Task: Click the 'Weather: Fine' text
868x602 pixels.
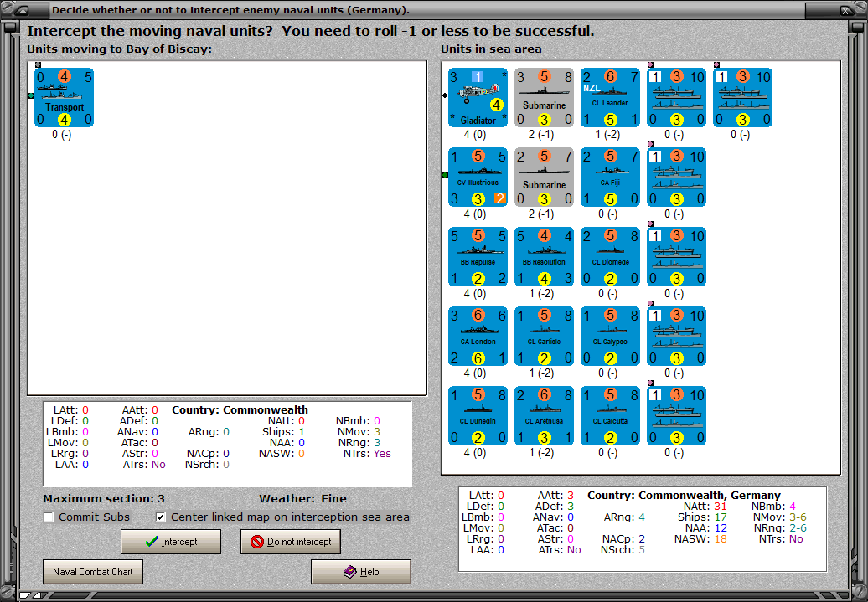Action: tap(302, 498)
